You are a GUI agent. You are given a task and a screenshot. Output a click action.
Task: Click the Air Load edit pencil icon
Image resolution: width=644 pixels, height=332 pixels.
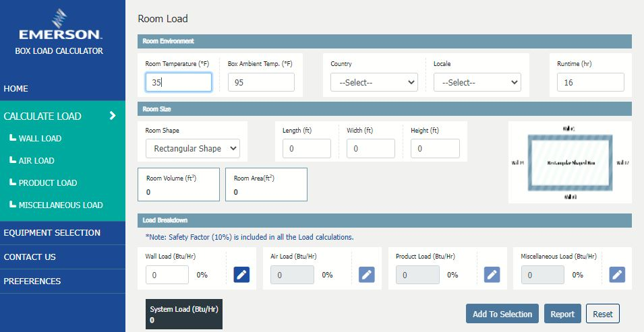367,275
